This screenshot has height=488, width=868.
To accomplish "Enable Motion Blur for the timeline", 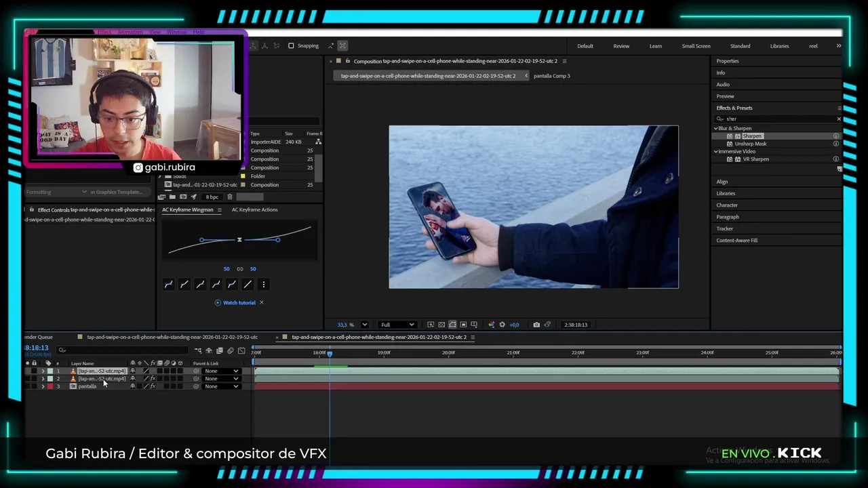I will 230,350.
